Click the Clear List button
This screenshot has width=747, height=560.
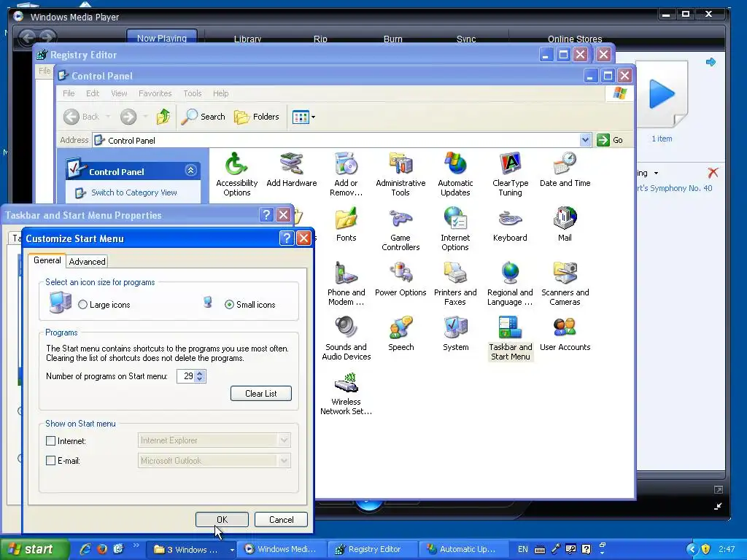(261, 393)
